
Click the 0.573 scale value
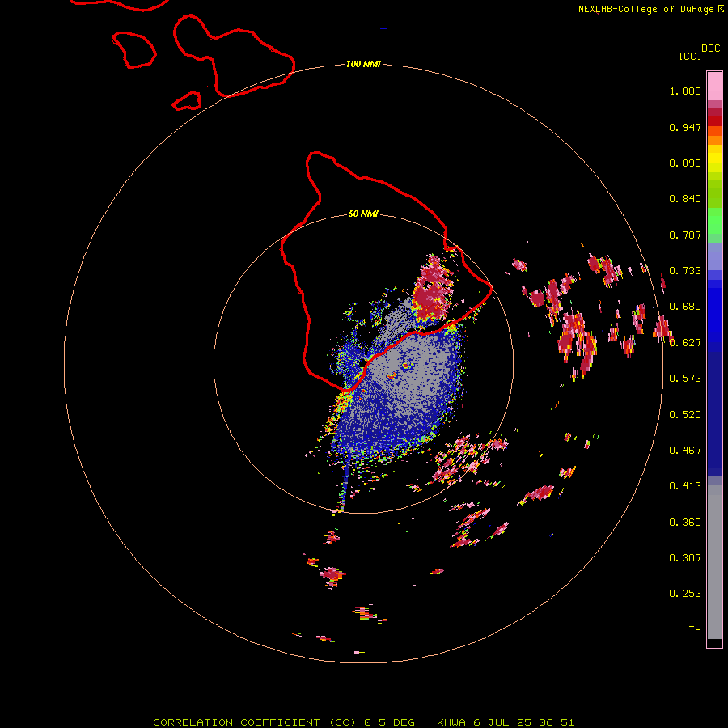click(685, 379)
